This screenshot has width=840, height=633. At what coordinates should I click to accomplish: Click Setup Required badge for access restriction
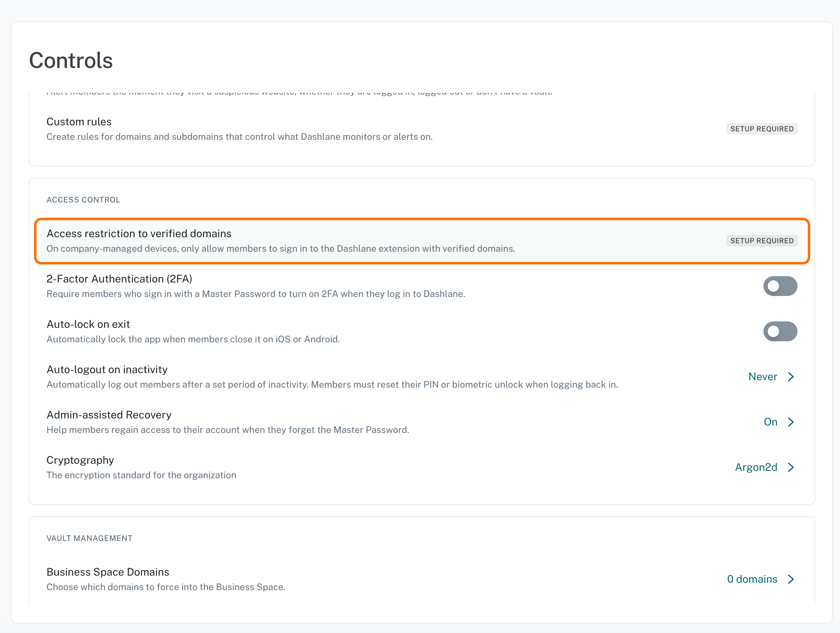(762, 241)
